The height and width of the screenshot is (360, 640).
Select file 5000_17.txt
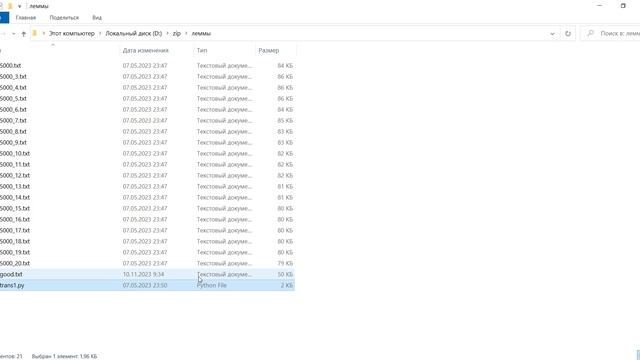[15, 231]
